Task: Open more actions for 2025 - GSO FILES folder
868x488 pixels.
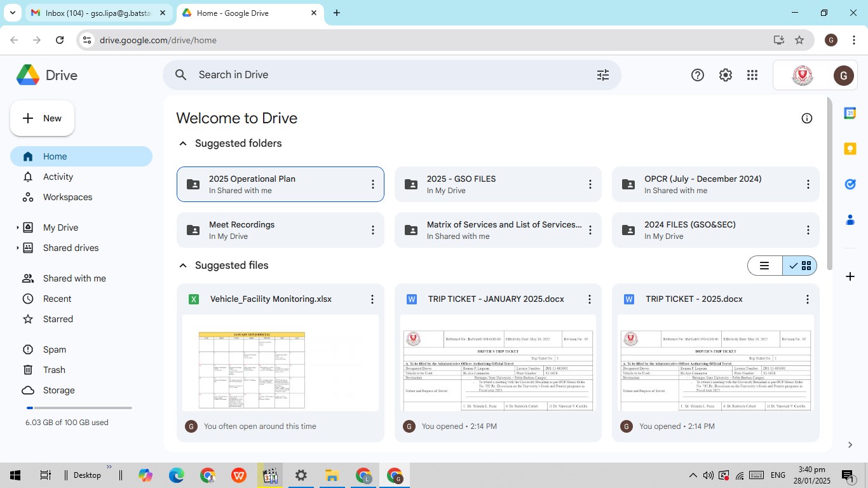Action: 590,184
